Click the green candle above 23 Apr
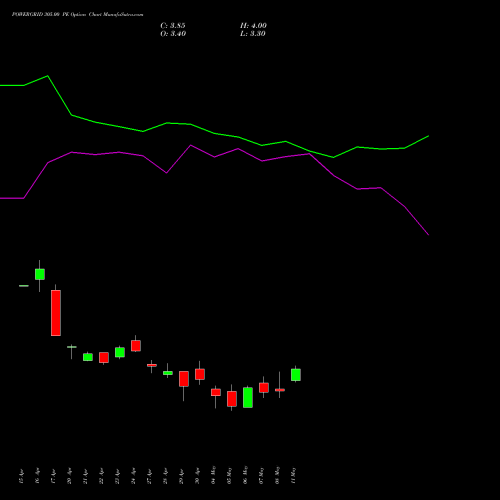 [120, 352]
